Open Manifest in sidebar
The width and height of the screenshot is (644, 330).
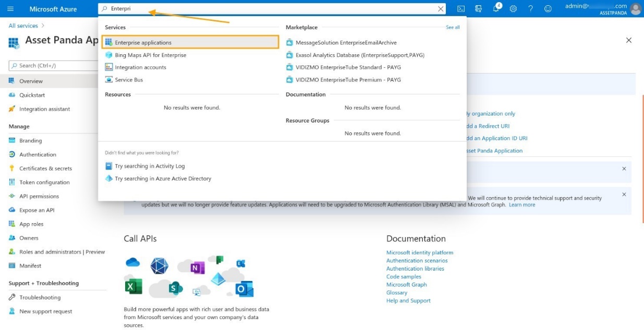30,266
